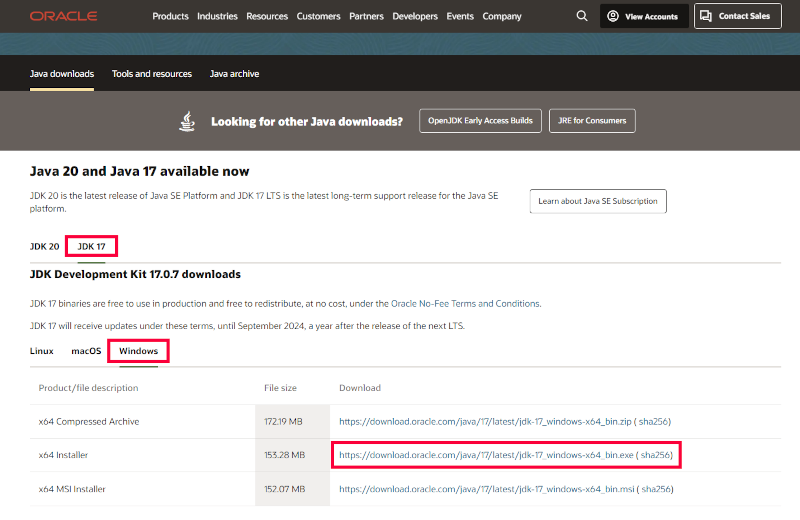Switch to the Java archive tab

(234, 74)
